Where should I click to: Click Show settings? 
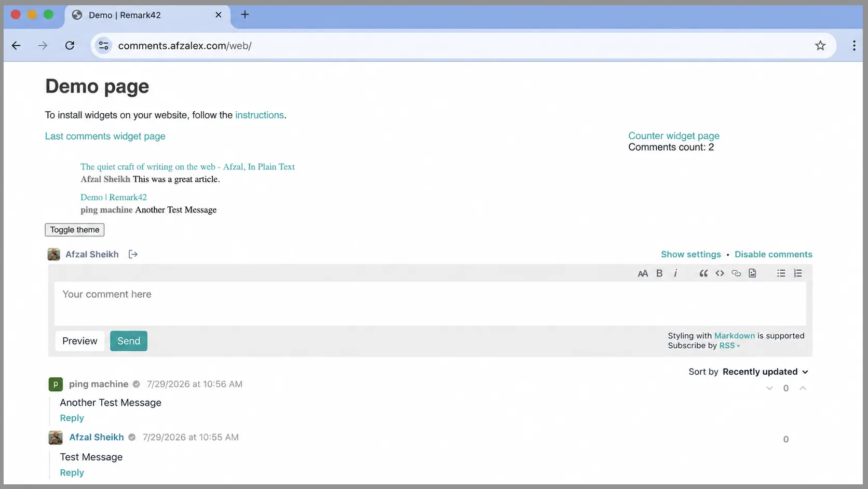pos(691,254)
